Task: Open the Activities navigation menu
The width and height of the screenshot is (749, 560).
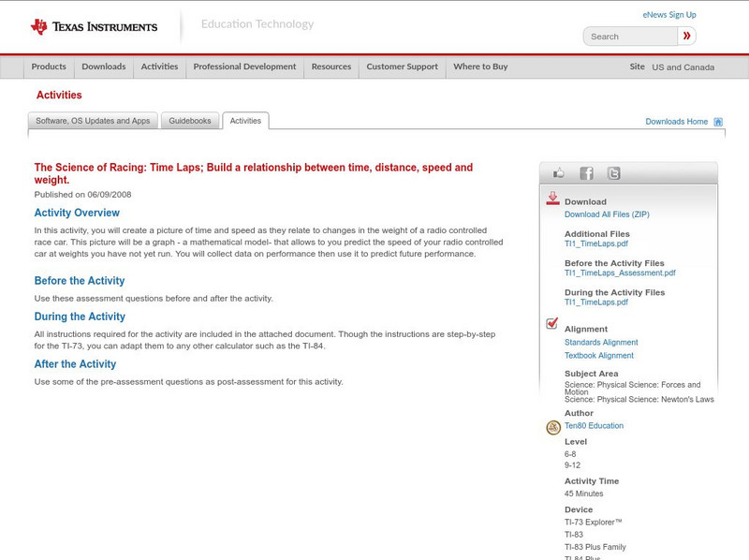Action: [159, 66]
